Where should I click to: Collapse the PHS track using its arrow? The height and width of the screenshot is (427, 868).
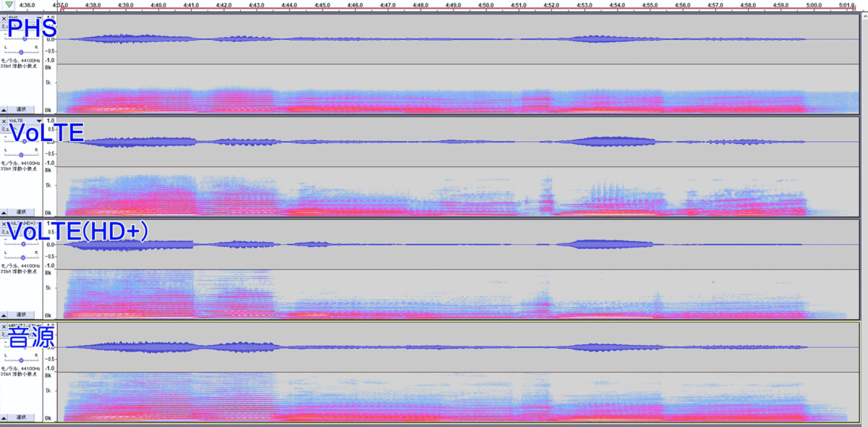coord(4,109)
